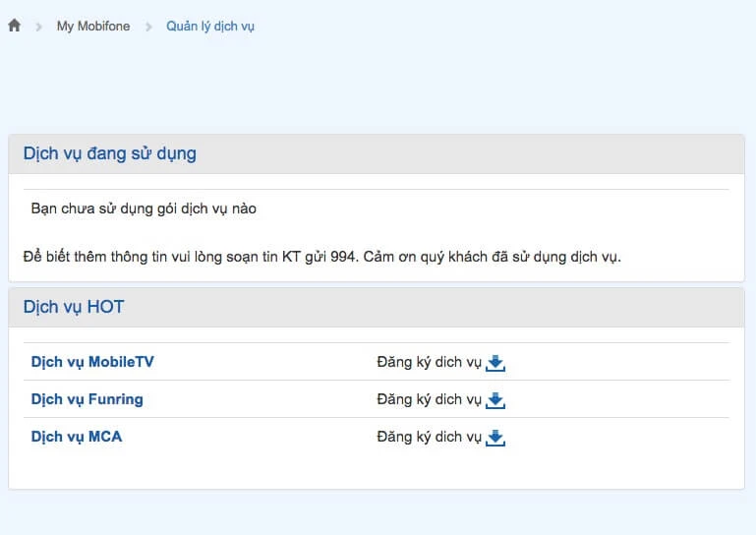The width and height of the screenshot is (756, 535).
Task: Click the Dịch vụ HOT heading
Action: [74, 307]
